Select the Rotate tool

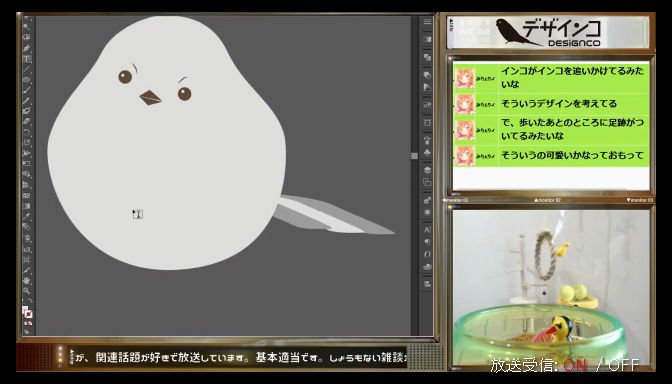tap(27, 132)
